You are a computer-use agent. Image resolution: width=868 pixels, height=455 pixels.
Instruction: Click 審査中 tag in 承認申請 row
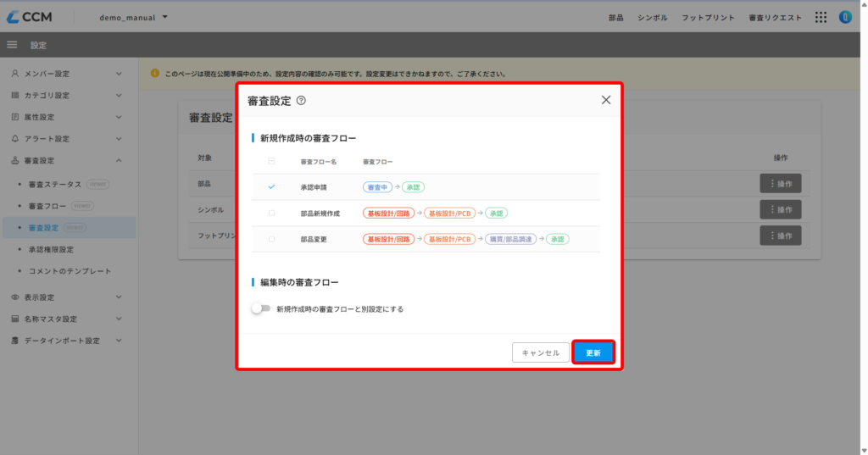coord(377,187)
